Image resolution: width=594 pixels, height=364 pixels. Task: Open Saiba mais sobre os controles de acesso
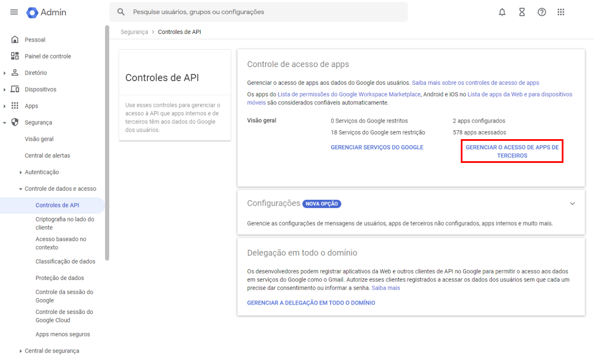(476, 83)
